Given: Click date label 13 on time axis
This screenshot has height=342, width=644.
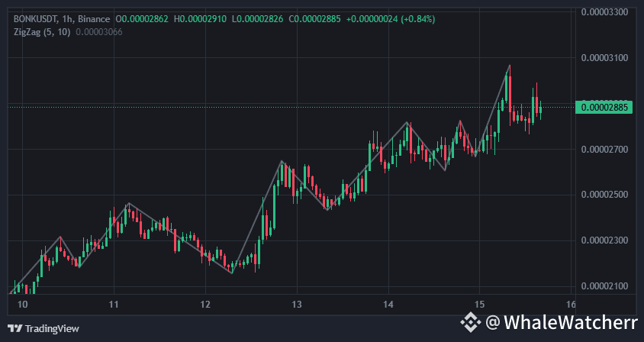Looking at the screenshot, I should (297, 305).
